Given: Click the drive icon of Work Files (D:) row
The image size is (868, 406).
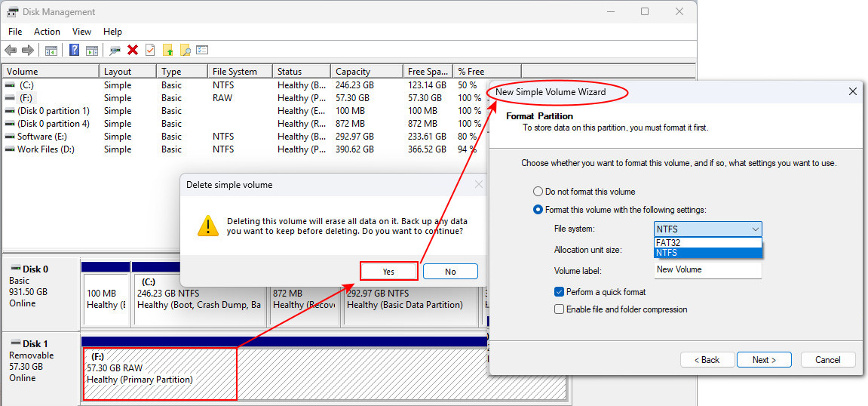Looking at the screenshot, I should pos(11,149).
